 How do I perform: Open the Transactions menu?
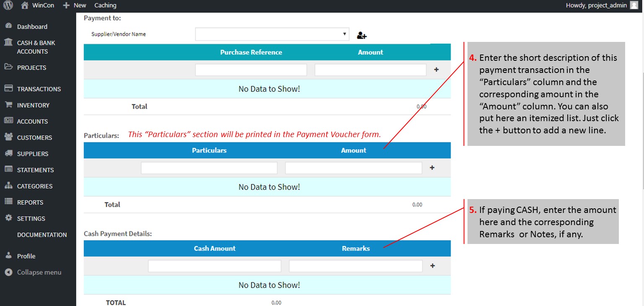[x=39, y=89]
